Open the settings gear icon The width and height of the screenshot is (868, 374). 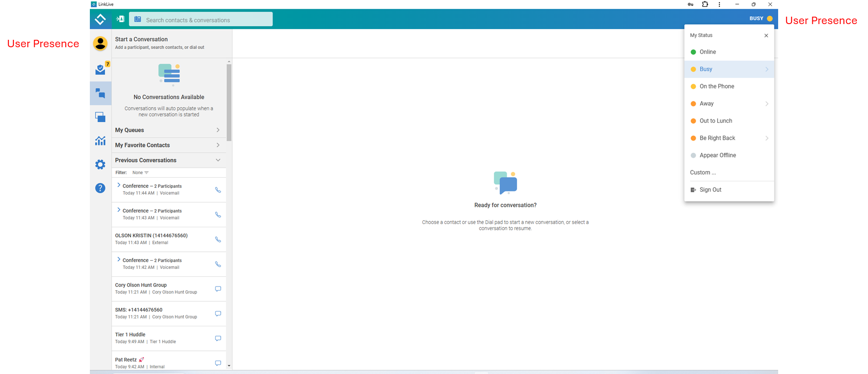(x=101, y=164)
